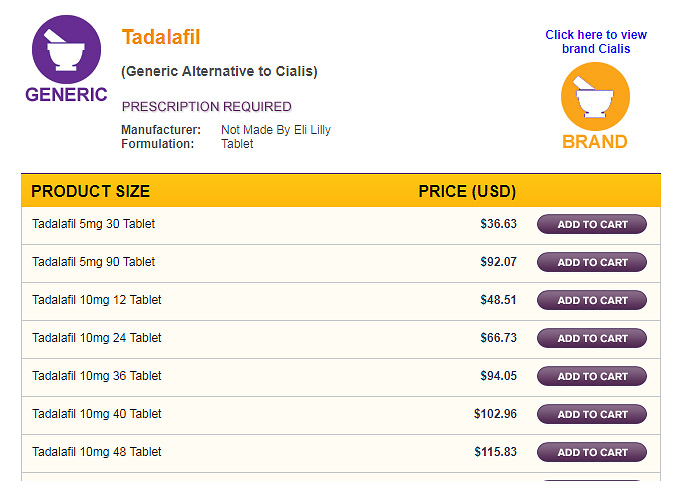Screen dimensions: 684x499
Task: Click the orange Tadalafil product title
Action: [161, 37]
